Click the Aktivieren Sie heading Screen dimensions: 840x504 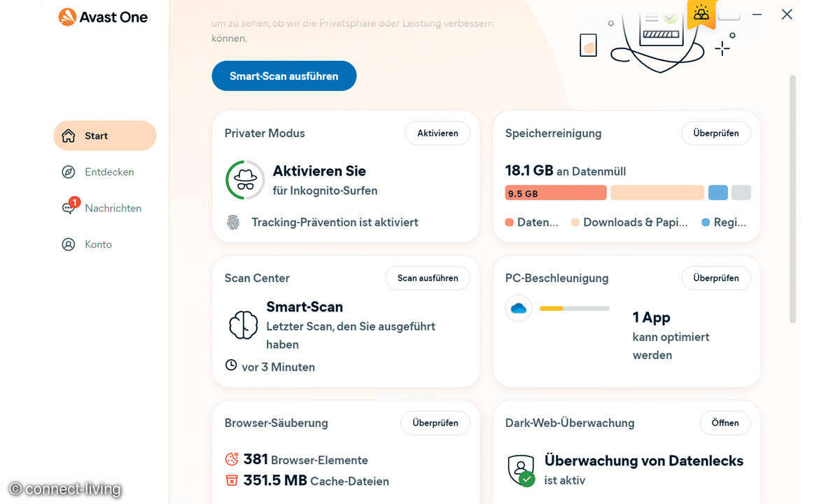(x=319, y=171)
